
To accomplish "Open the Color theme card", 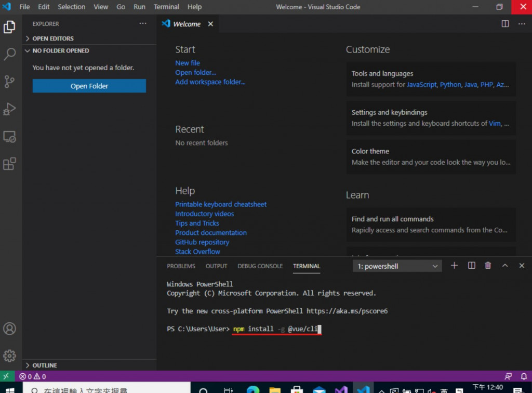I will (431, 157).
